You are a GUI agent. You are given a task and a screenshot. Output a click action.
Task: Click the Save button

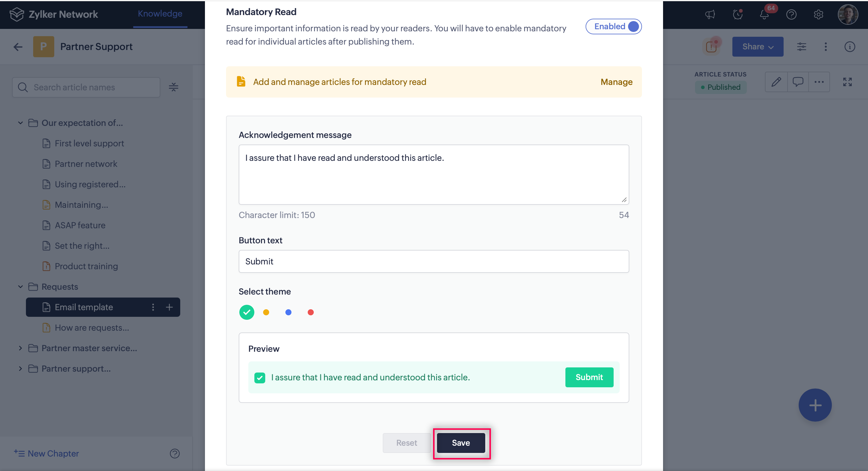[x=461, y=443]
